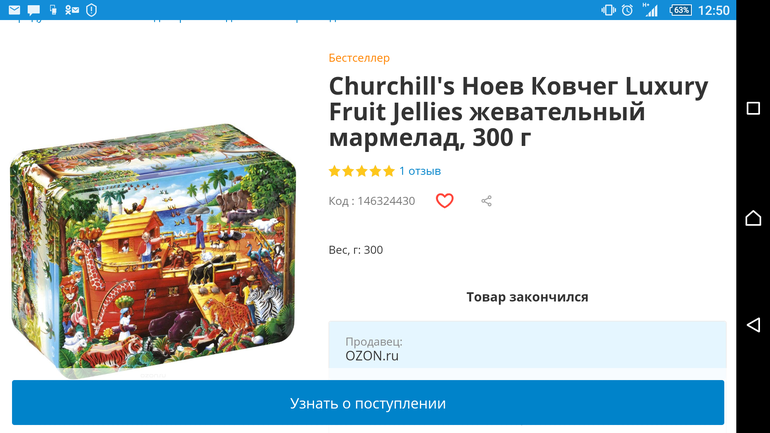
Task: Select the Бестселлер label
Action: click(x=359, y=58)
